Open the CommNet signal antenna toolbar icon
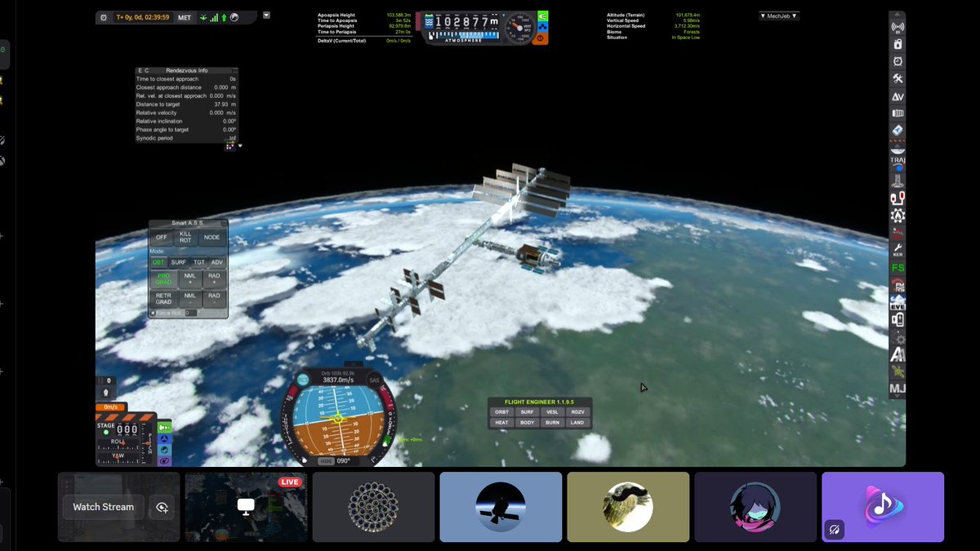The width and height of the screenshot is (980, 551). point(898,26)
